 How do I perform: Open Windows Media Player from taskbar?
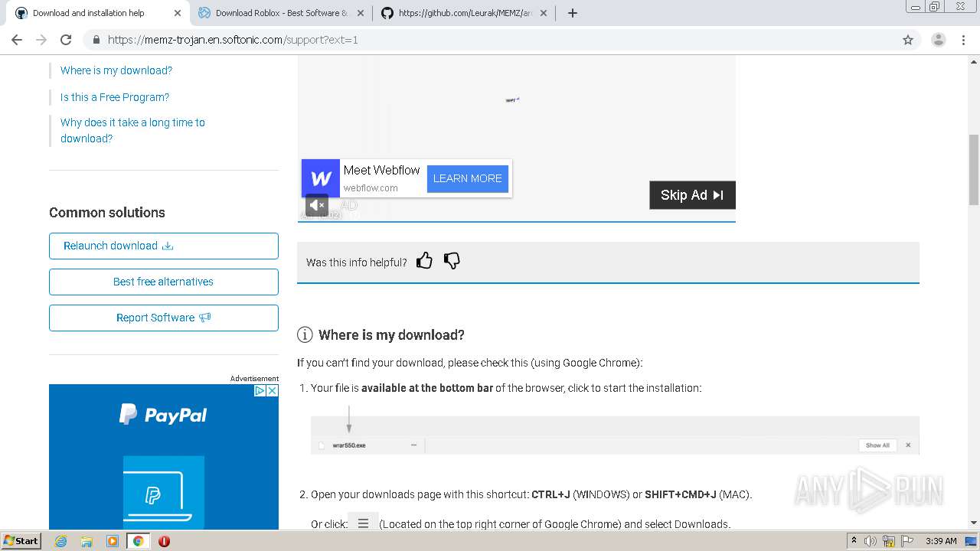pos(113,541)
